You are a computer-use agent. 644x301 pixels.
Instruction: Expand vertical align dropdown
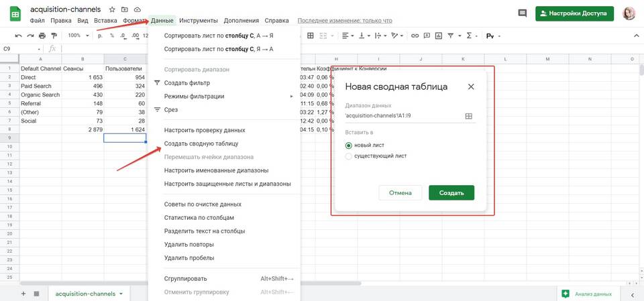[x=369, y=36]
